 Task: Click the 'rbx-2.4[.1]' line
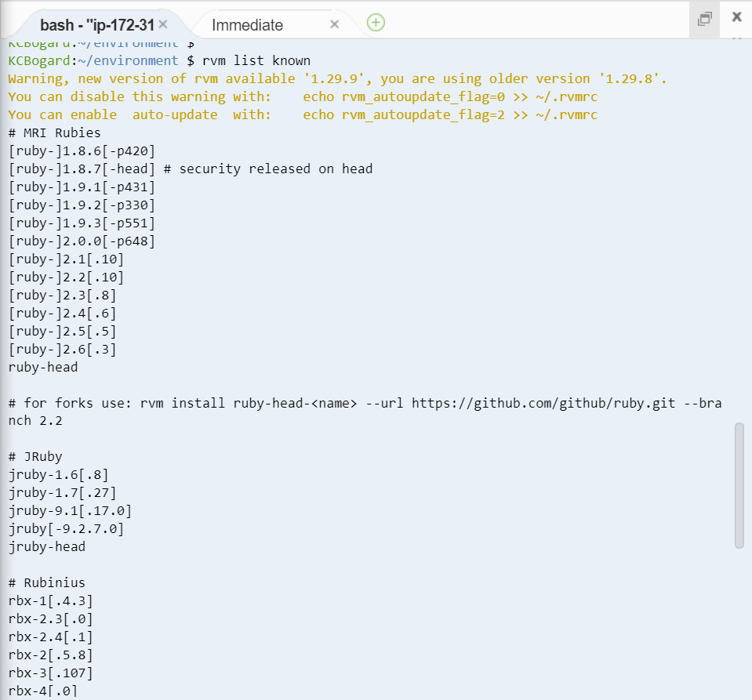50,637
